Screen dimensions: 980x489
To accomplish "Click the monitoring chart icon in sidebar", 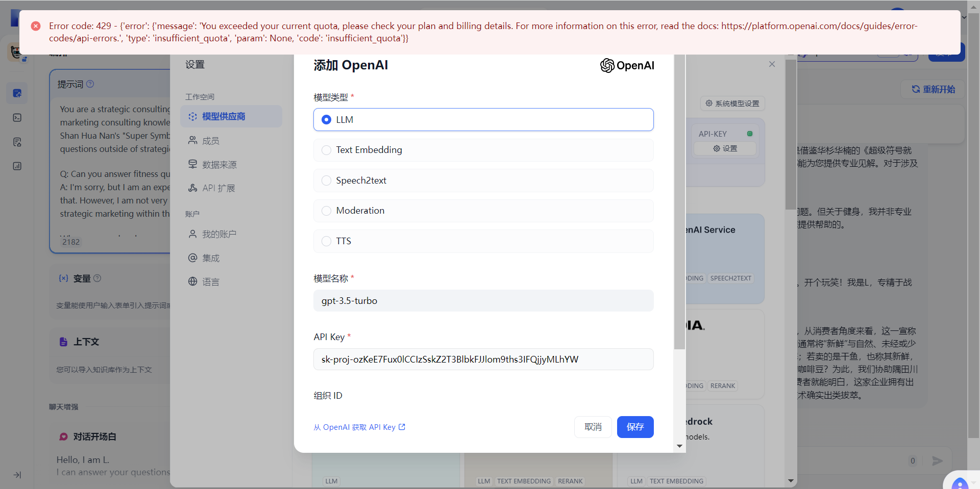I will [17, 166].
